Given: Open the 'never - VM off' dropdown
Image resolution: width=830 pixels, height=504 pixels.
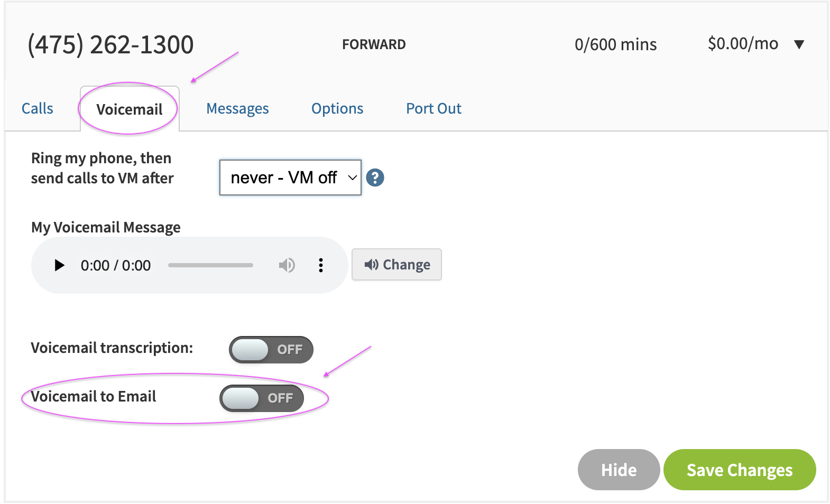Looking at the screenshot, I should [290, 178].
